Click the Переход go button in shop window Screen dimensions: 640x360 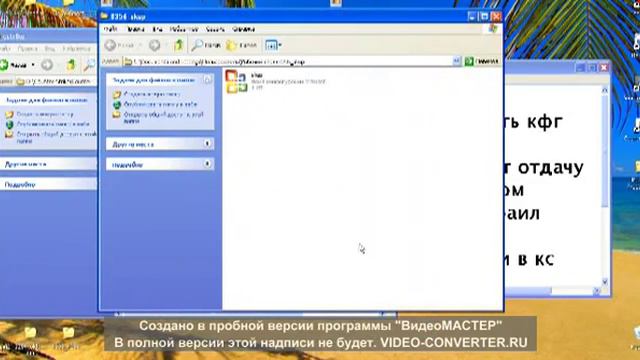click(482, 62)
